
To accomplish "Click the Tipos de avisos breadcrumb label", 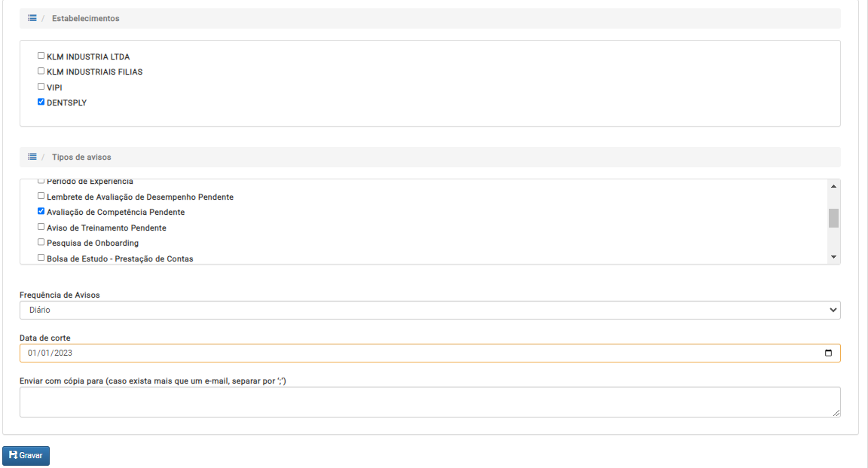I will pos(81,157).
